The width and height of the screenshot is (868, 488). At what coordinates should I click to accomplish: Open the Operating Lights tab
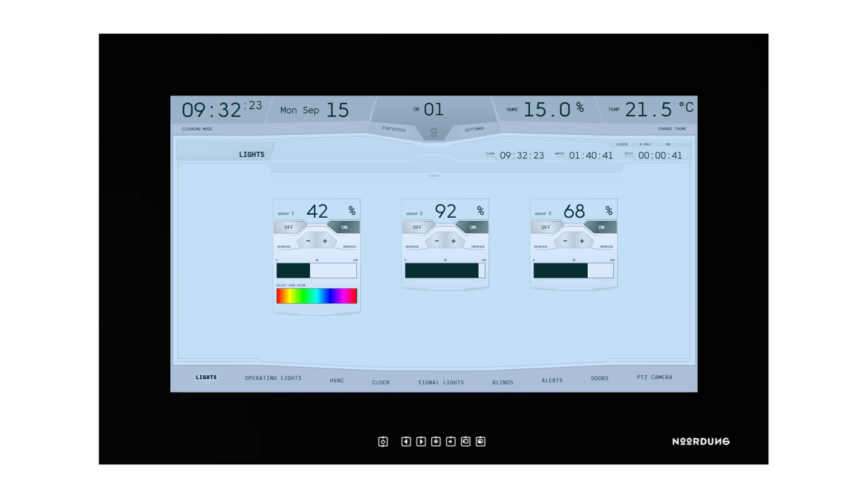pyautogui.click(x=273, y=378)
